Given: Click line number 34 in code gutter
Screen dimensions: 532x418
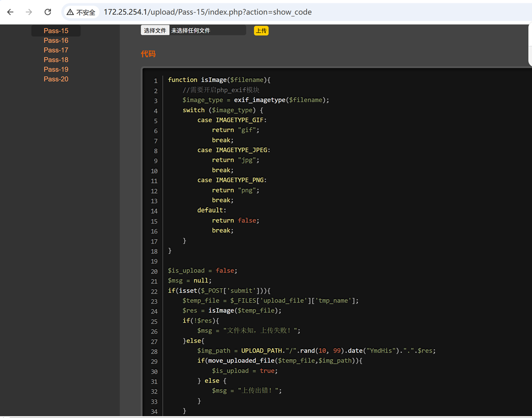Looking at the screenshot, I should [154, 412].
